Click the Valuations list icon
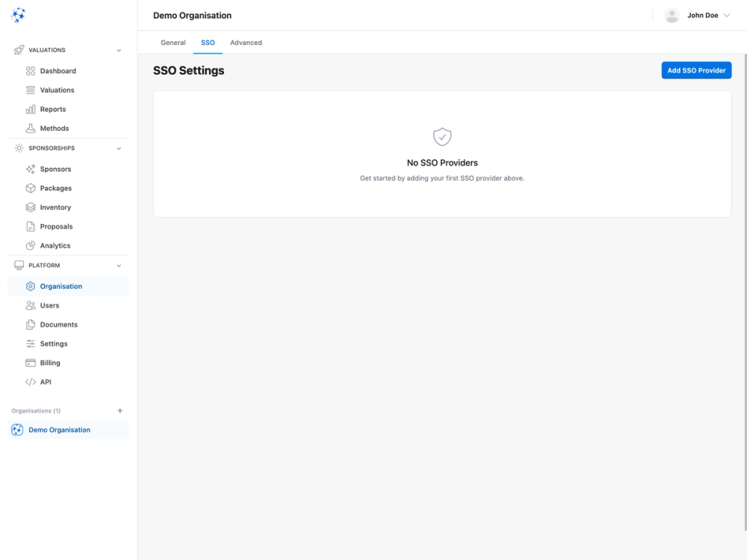Screen dimensions: 747x560 pyautogui.click(x=31, y=90)
